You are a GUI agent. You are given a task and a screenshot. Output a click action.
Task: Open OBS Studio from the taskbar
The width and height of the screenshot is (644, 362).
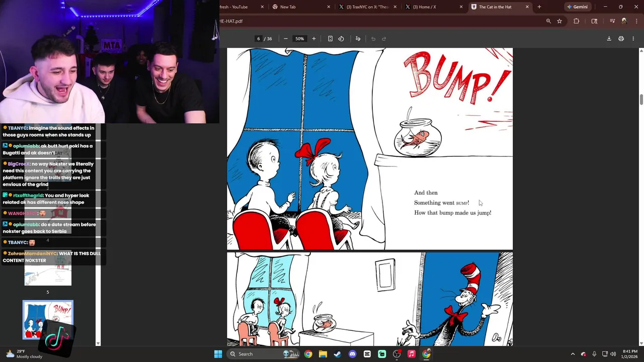(x=397, y=354)
